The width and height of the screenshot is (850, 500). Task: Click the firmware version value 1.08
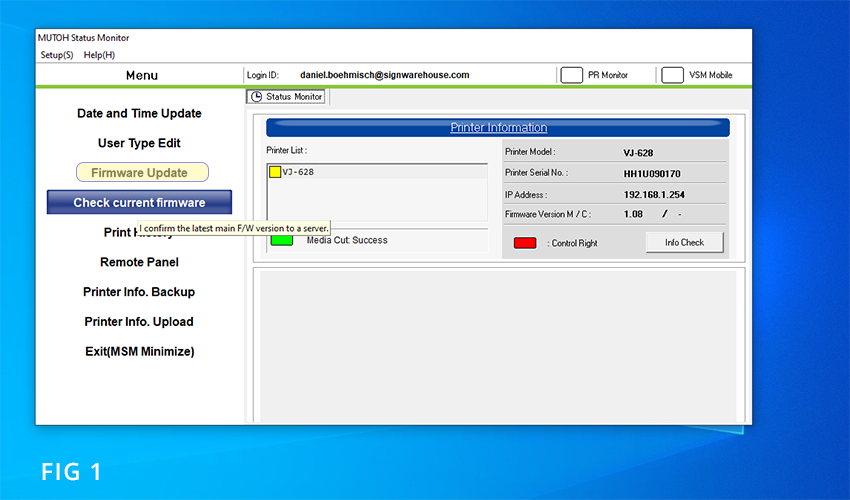tap(633, 214)
